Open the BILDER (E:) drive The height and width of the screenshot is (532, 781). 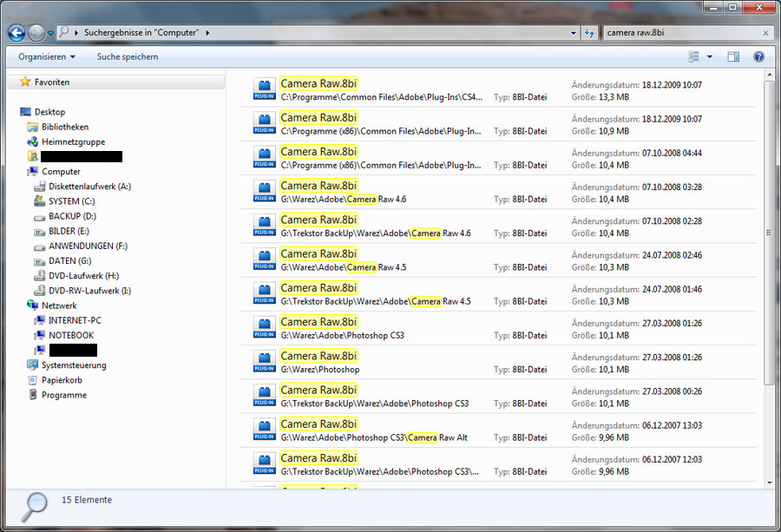(69, 231)
